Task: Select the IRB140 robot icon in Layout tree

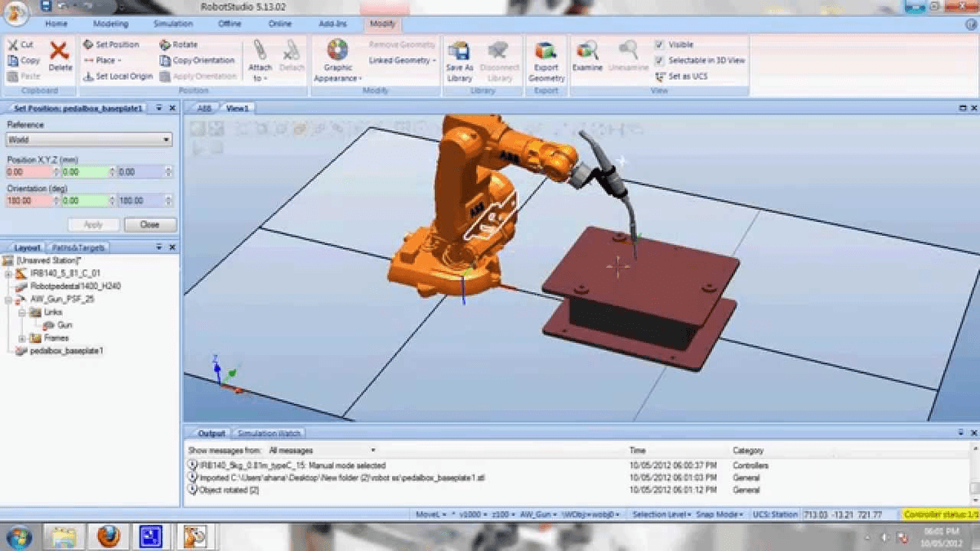Action: (x=21, y=273)
